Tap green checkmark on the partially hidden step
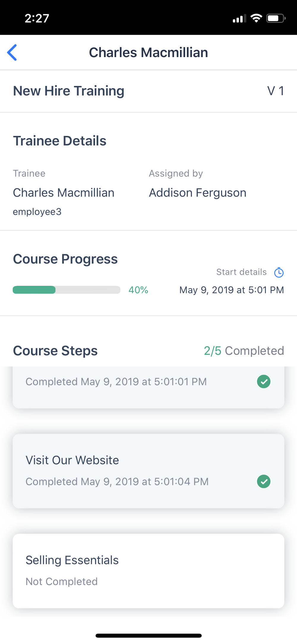Screen dimensions: 297x644 point(263,382)
